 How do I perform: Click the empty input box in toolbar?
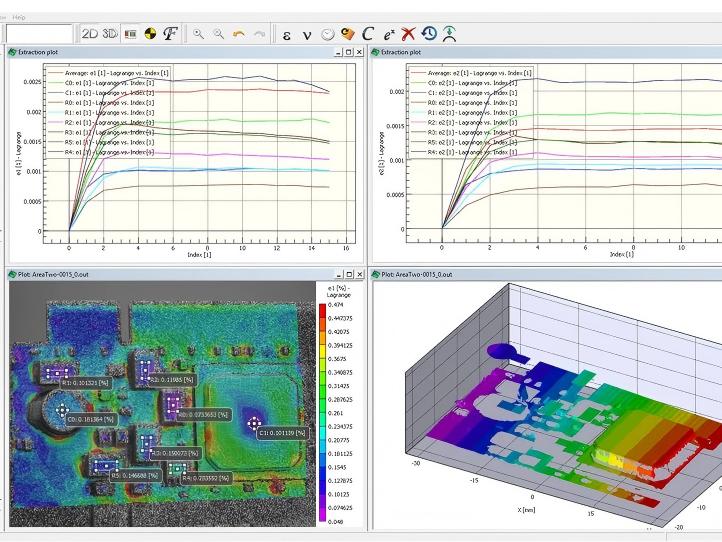(38, 34)
